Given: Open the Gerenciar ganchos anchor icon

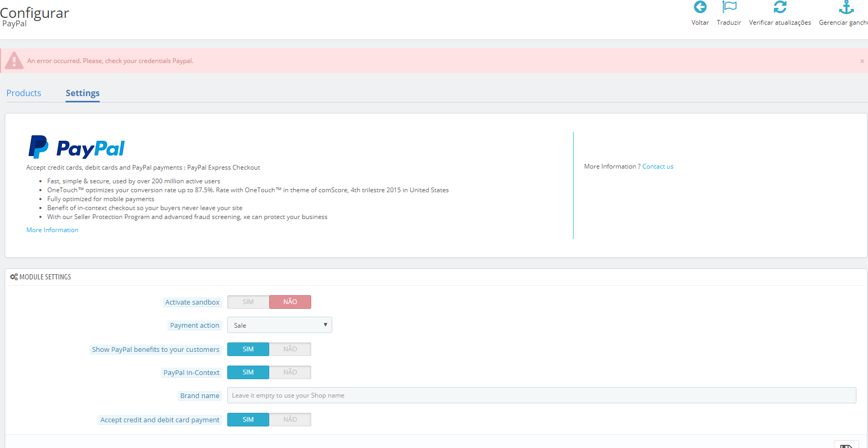Looking at the screenshot, I should pos(846,7).
